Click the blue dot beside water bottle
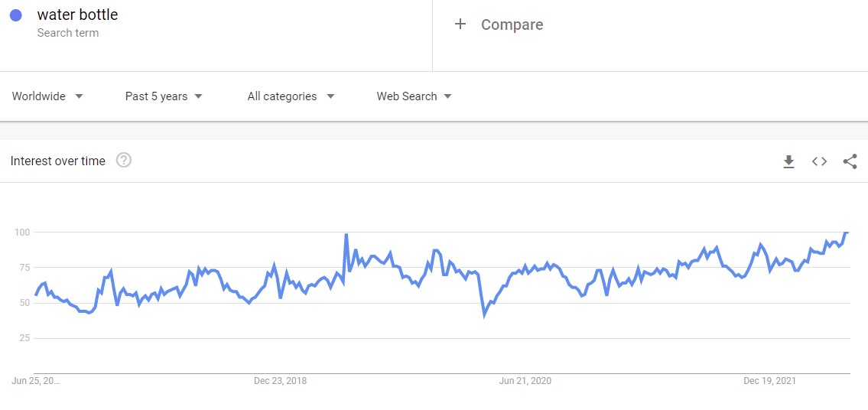 16,15
